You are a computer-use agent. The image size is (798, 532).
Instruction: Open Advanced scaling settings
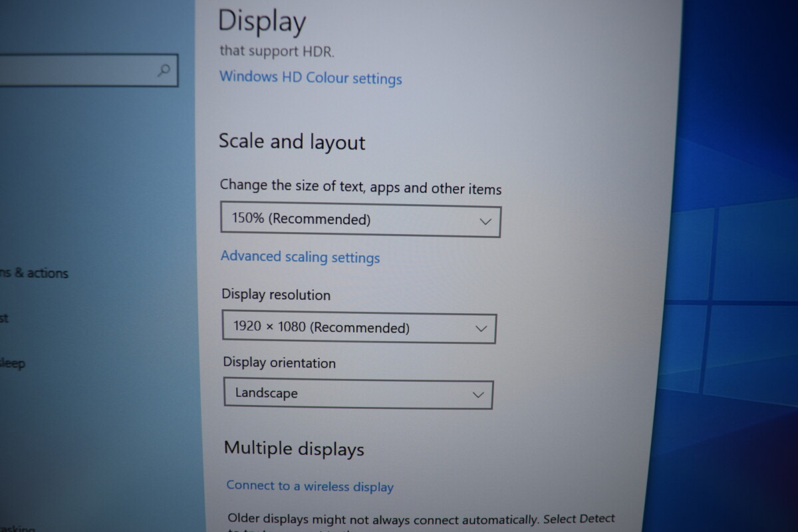click(x=300, y=257)
